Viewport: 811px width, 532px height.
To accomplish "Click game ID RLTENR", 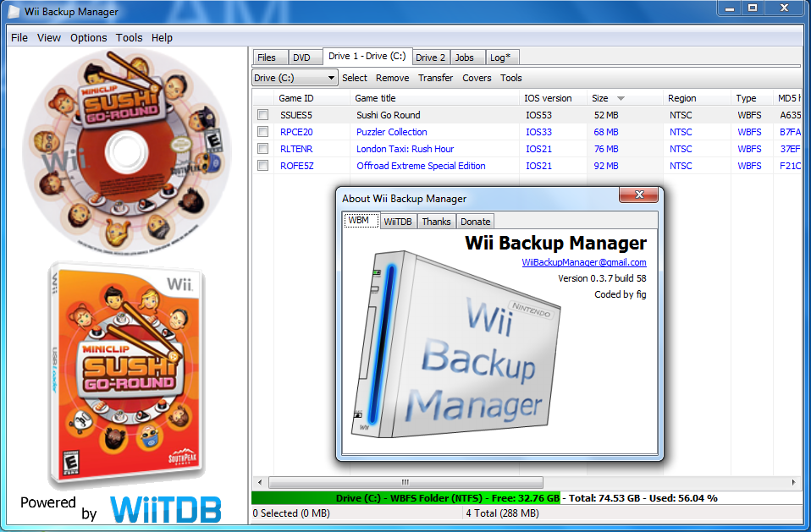I will [x=296, y=149].
